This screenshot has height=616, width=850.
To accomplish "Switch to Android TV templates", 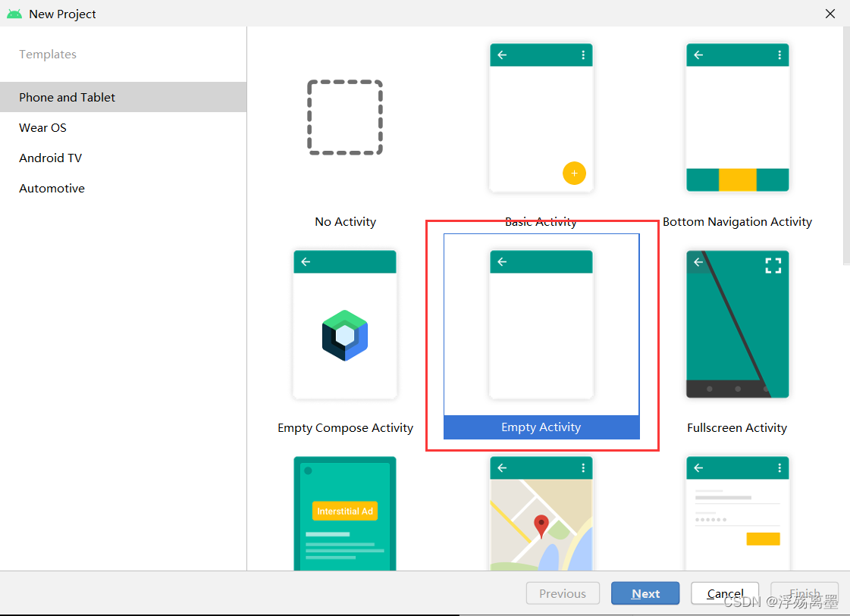I will point(123,158).
